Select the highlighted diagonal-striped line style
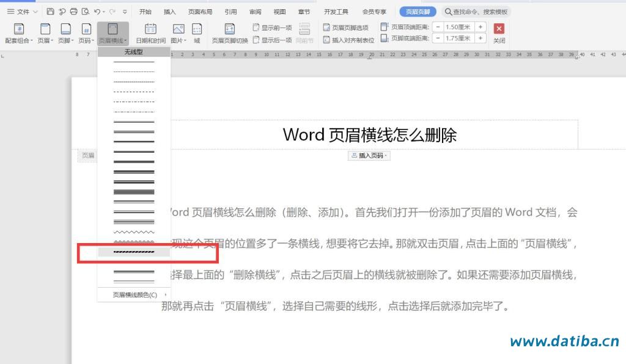The height and width of the screenshot is (364, 626). pos(134,252)
